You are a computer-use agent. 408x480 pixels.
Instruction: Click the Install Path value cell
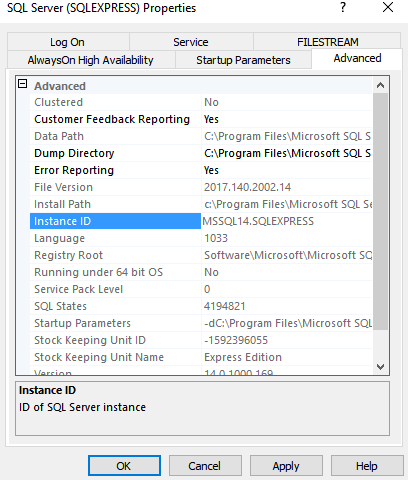288,204
